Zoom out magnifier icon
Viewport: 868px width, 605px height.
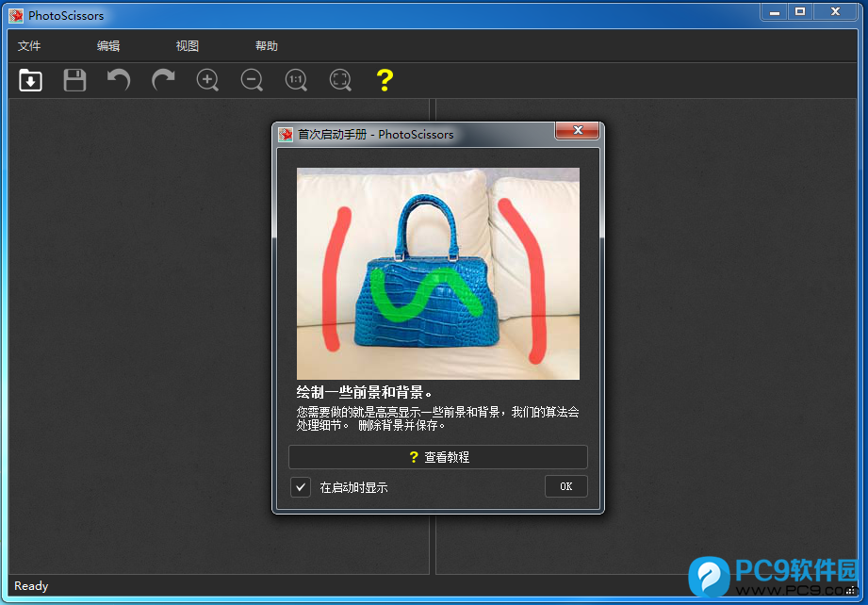[252, 80]
